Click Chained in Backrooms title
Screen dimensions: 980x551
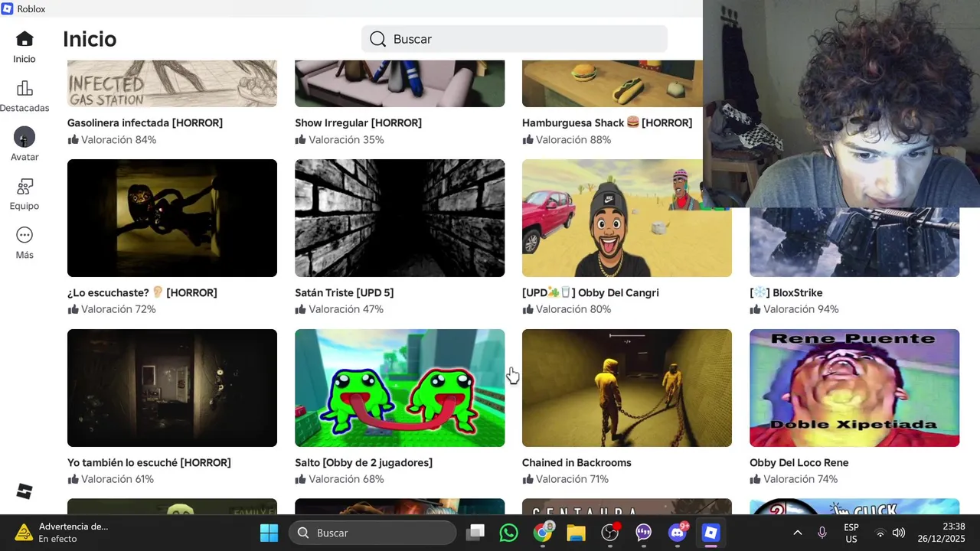click(577, 462)
